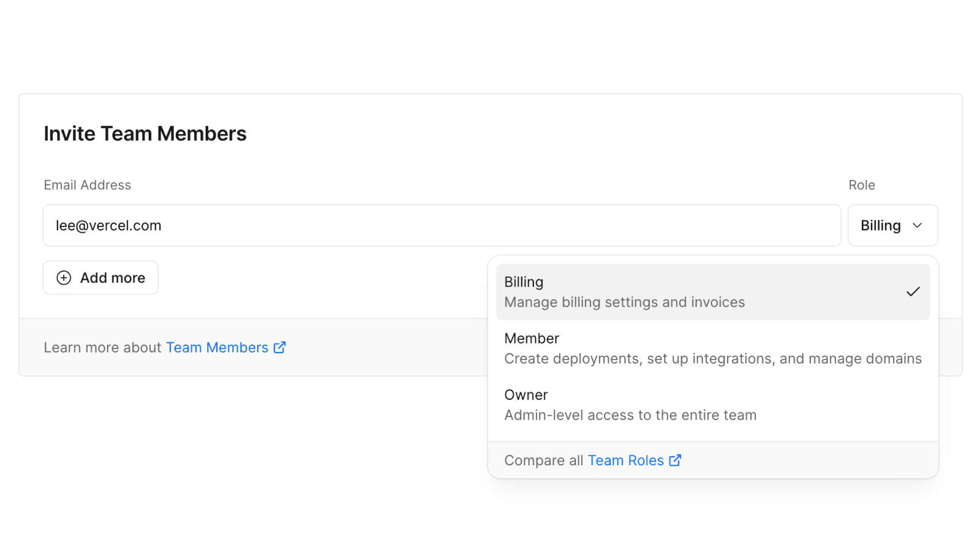Follow the Team Roles comparison link
Screen dimensions: 980x551
625,460
